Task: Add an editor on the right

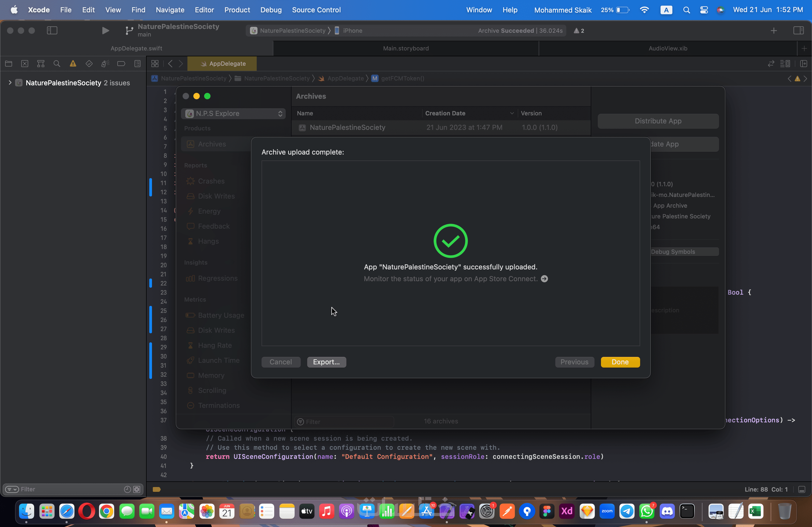Action: click(x=803, y=64)
